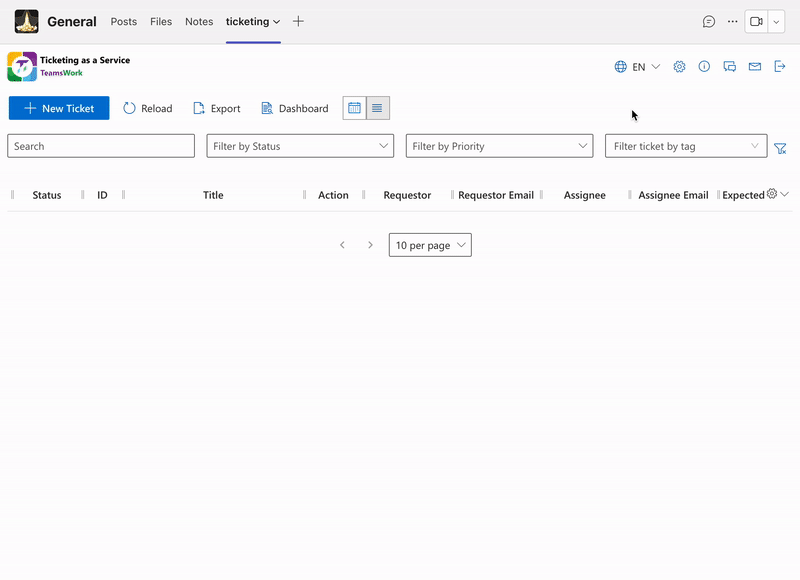Expand the ticketing tab chevron menu
The width and height of the screenshot is (800, 580).
coord(277,22)
